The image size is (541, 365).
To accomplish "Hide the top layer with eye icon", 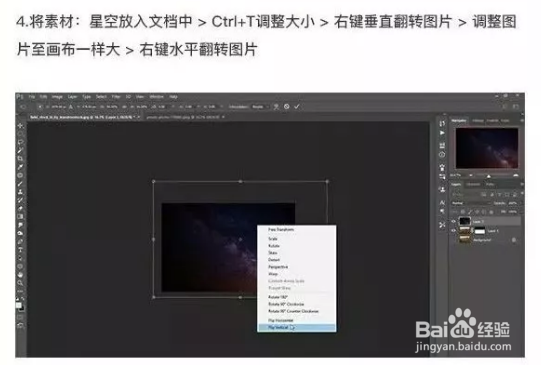I will (453, 221).
